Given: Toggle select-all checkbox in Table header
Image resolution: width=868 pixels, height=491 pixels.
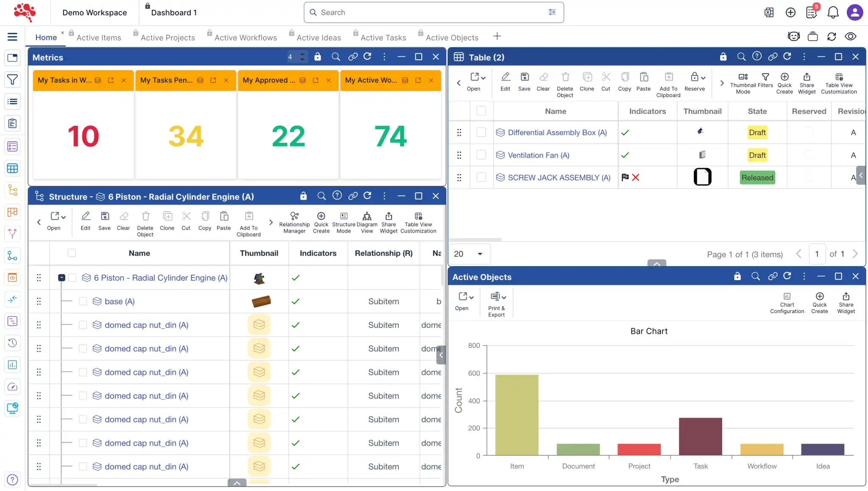Looking at the screenshot, I should pyautogui.click(x=481, y=111).
